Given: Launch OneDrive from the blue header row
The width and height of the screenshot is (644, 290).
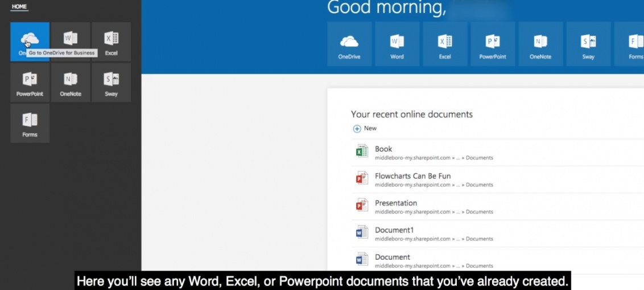Looking at the screenshot, I should [x=349, y=44].
